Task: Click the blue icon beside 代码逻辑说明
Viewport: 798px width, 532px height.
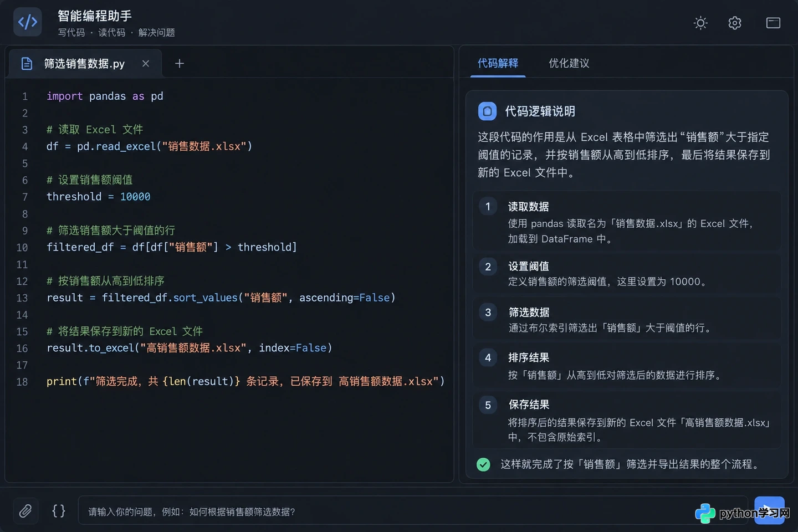Action: point(487,111)
